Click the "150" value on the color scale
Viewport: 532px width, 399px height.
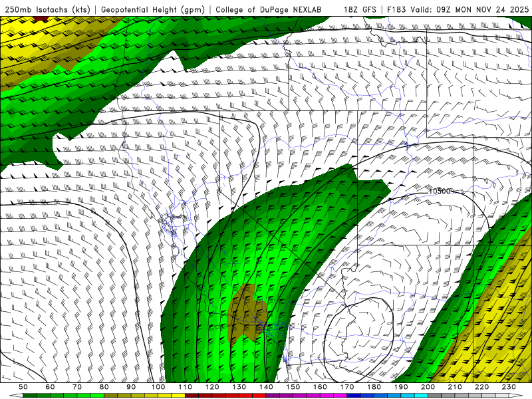[x=293, y=387]
